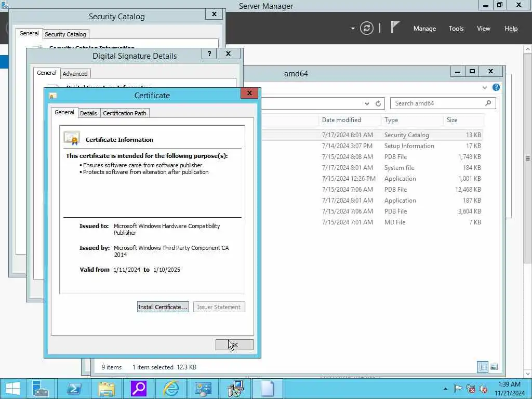Select the 12,468 KB PDB File row

point(371,189)
